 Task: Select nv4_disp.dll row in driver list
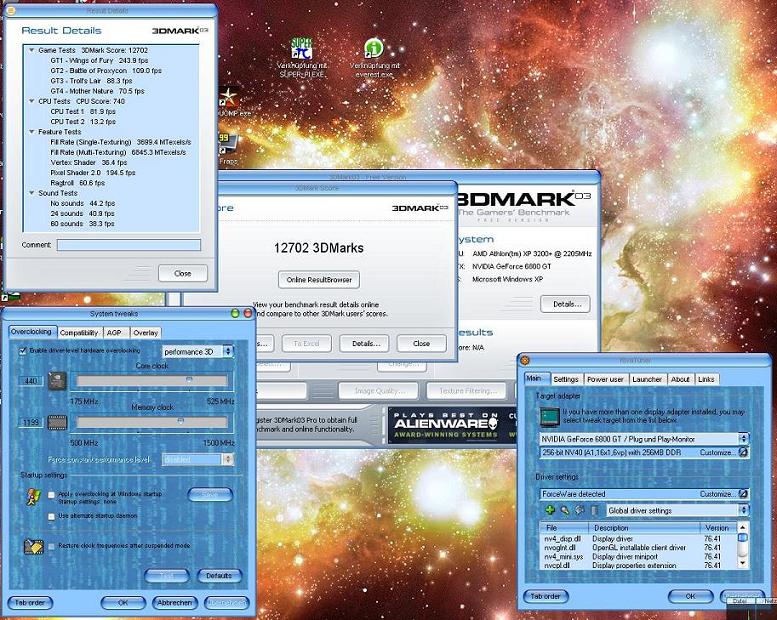[x=638, y=539]
